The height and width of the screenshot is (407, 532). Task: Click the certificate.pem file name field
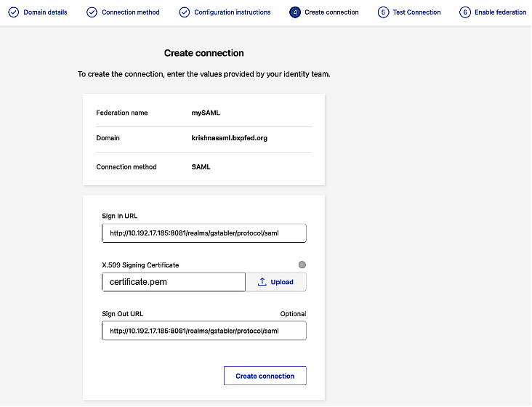pyautogui.click(x=174, y=282)
